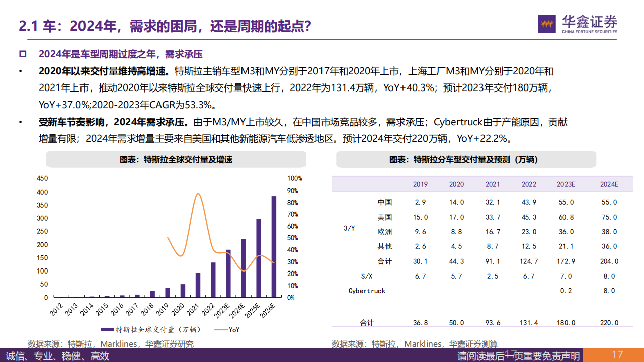
Task: Click the legend label "YoY"
Action: coord(234,330)
